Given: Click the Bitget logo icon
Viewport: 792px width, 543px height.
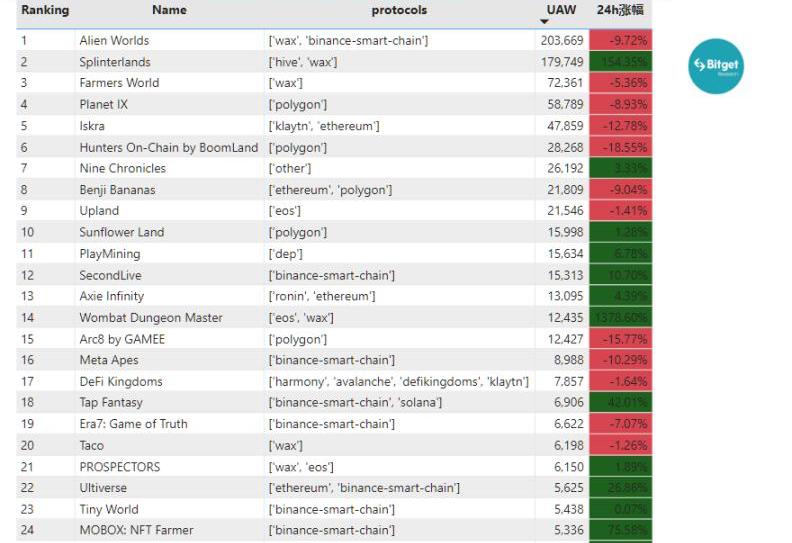Looking at the screenshot, I should pos(716,66).
